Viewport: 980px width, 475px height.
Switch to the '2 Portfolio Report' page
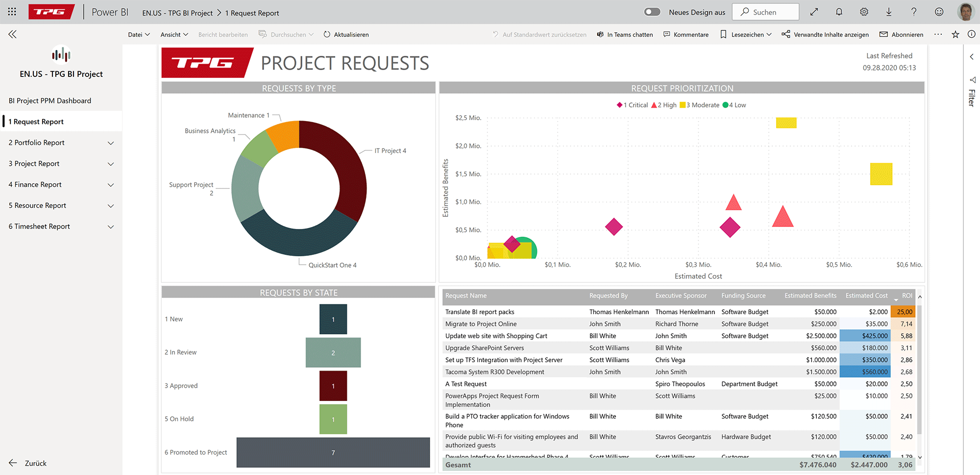click(36, 142)
